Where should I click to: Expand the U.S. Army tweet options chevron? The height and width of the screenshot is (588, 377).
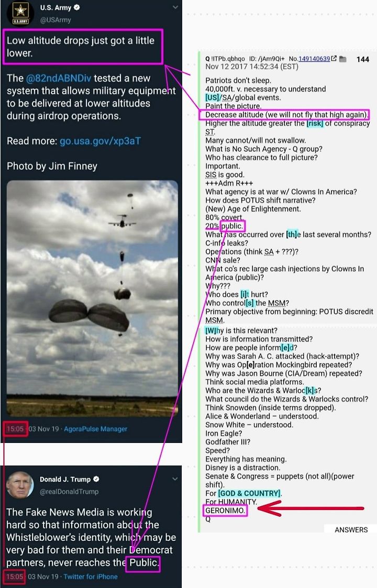click(x=175, y=7)
